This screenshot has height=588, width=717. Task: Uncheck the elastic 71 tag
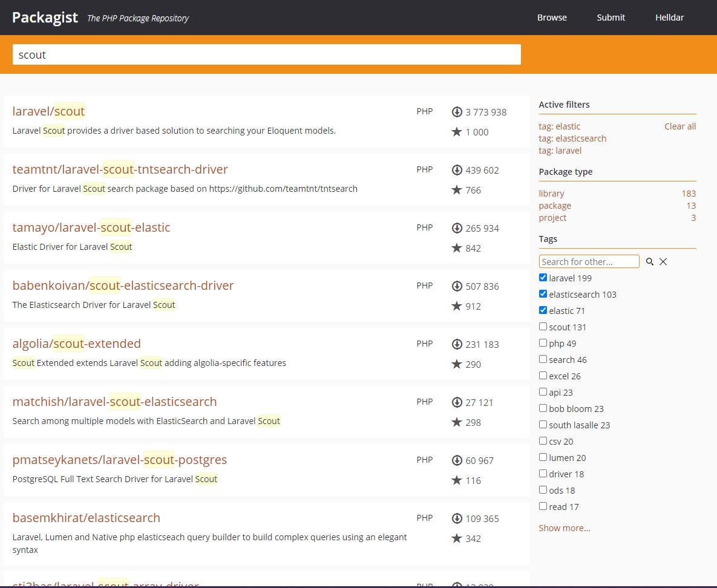(x=543, y=310)
